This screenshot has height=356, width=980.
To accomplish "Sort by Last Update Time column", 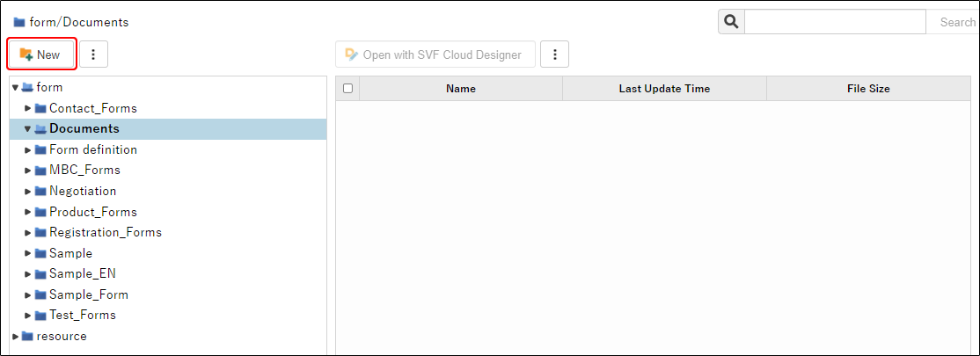I will (664, 89).
